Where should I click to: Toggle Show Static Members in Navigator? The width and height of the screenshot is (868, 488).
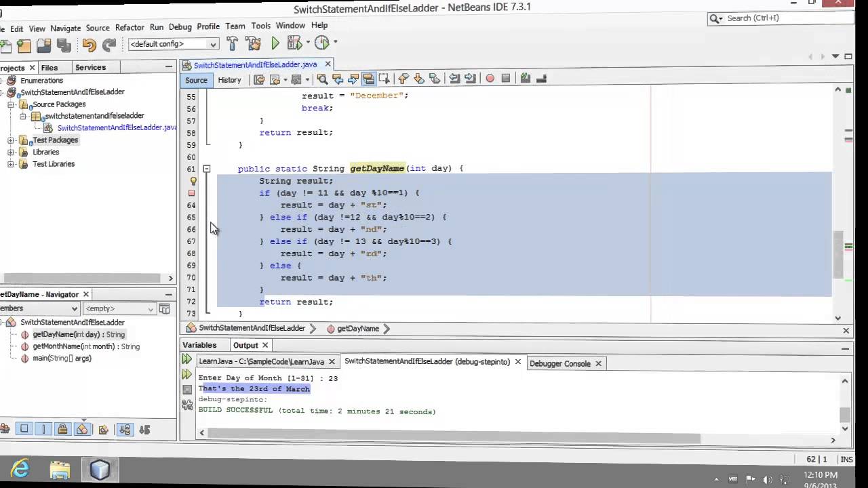point(43,429)
